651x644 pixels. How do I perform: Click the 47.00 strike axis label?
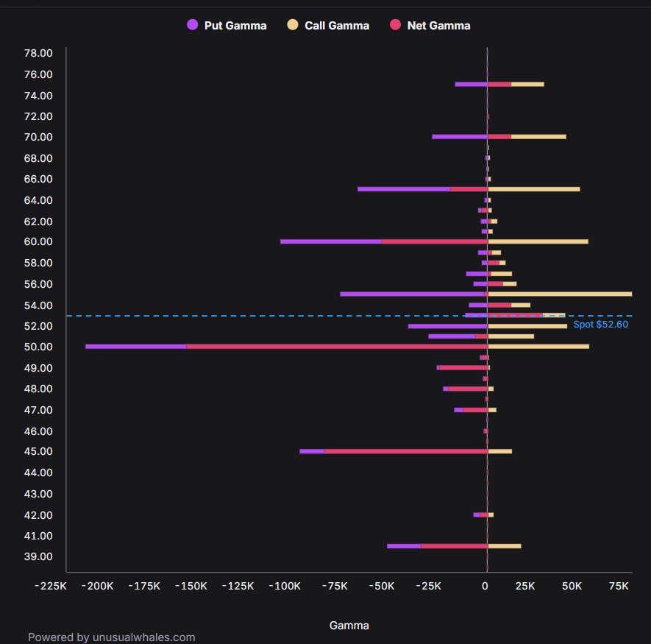(x=38, y=410)
